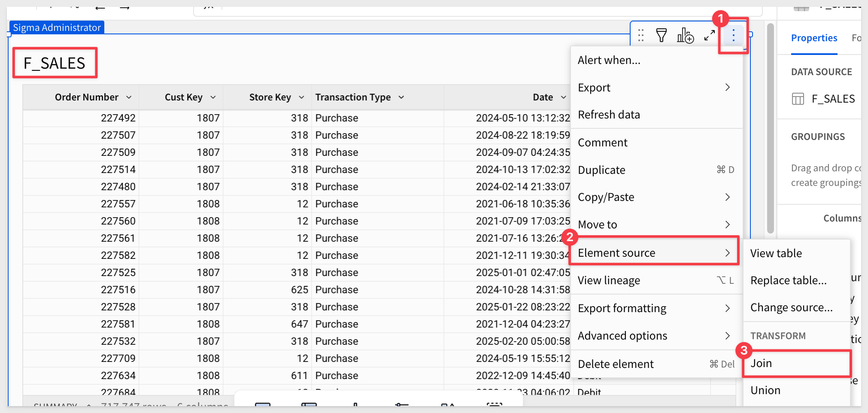Screen dimensions: 868x413
Task: Click the F_SALES table title
Action: coord(55,63)
